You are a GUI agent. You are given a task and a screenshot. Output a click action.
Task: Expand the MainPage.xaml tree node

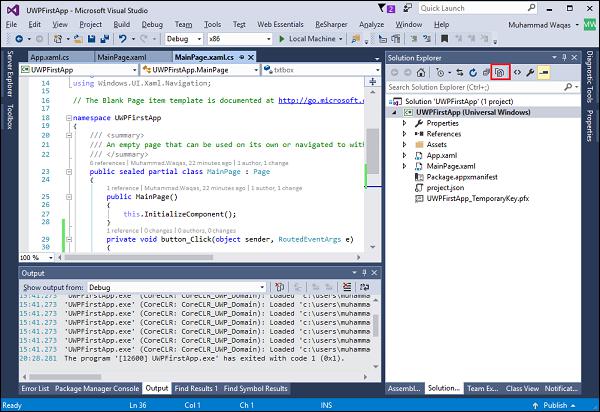point(404,166)
